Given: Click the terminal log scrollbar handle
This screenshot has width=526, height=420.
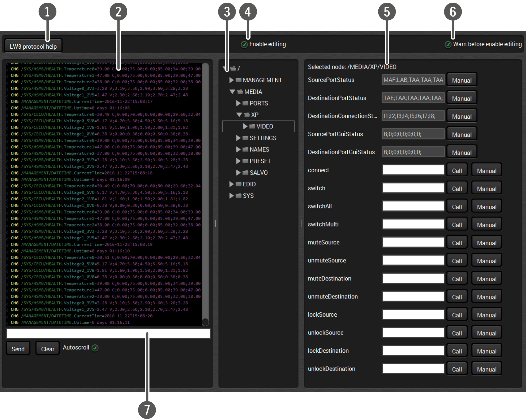Looking at the screenshot, I should (x=205, y=322).
